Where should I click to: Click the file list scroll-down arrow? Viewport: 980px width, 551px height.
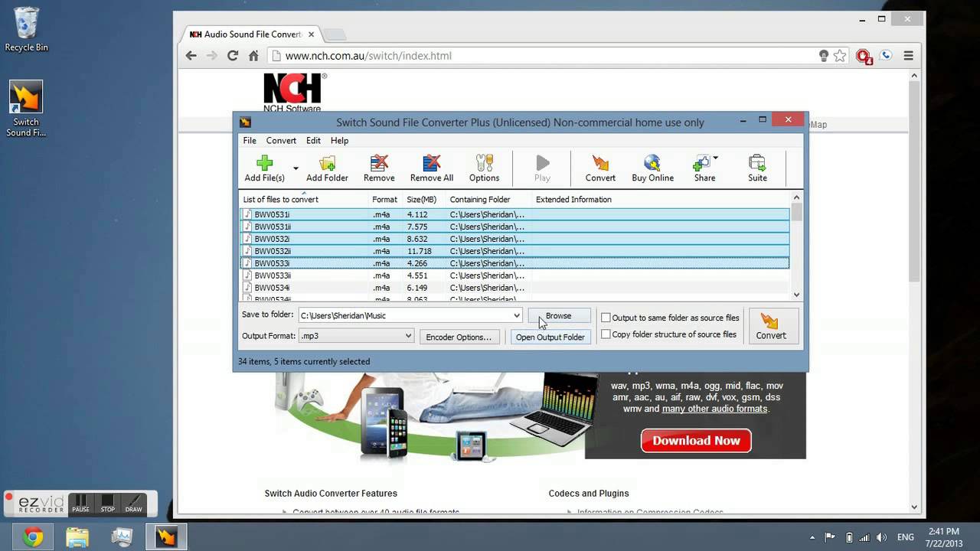click(796, 295)
